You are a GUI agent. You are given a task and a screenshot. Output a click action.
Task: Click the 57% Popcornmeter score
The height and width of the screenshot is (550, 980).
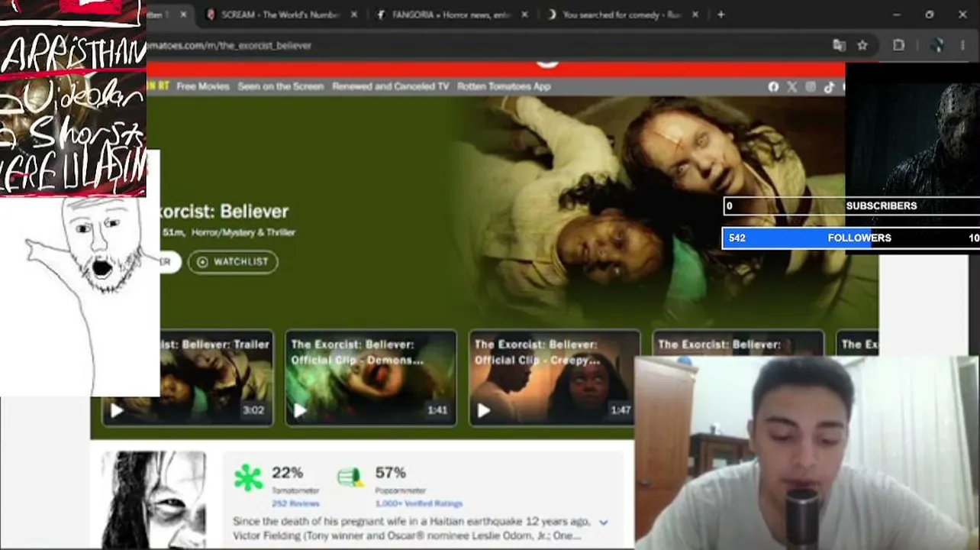pos(390,473)
